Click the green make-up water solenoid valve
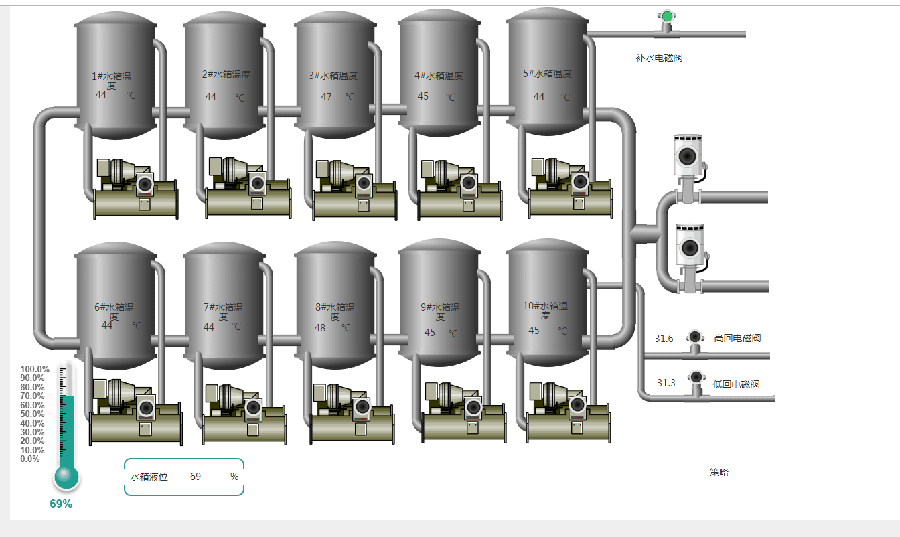Viewport: 900px width, 537px height. point(666,17)
